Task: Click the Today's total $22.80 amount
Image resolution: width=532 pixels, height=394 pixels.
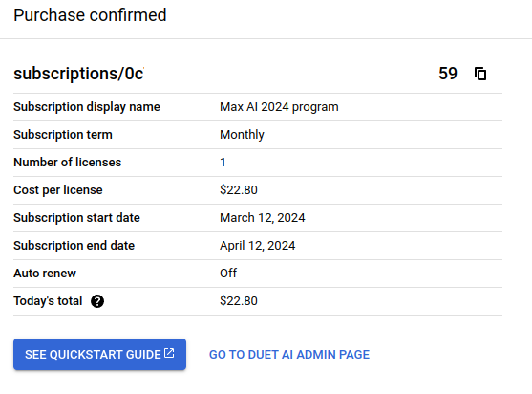Action: [239, 301]
